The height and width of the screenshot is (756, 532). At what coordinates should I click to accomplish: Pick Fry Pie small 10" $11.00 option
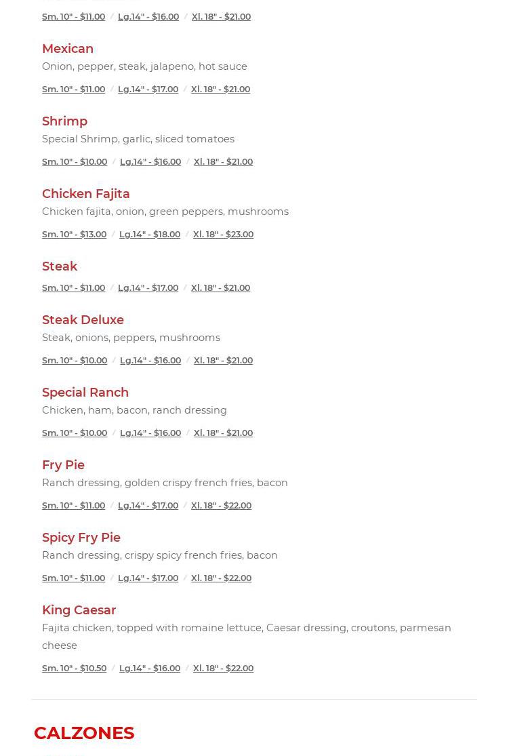[73, 505]
